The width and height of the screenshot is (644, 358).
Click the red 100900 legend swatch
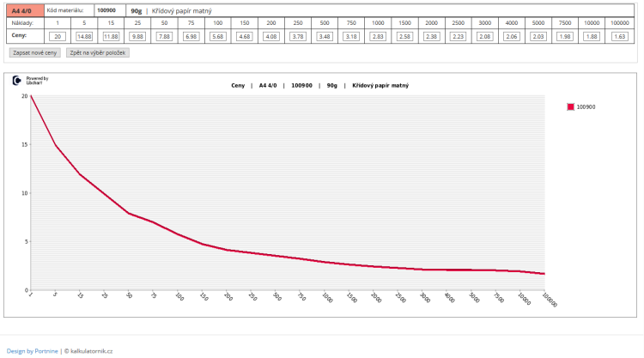coord(570,106)
